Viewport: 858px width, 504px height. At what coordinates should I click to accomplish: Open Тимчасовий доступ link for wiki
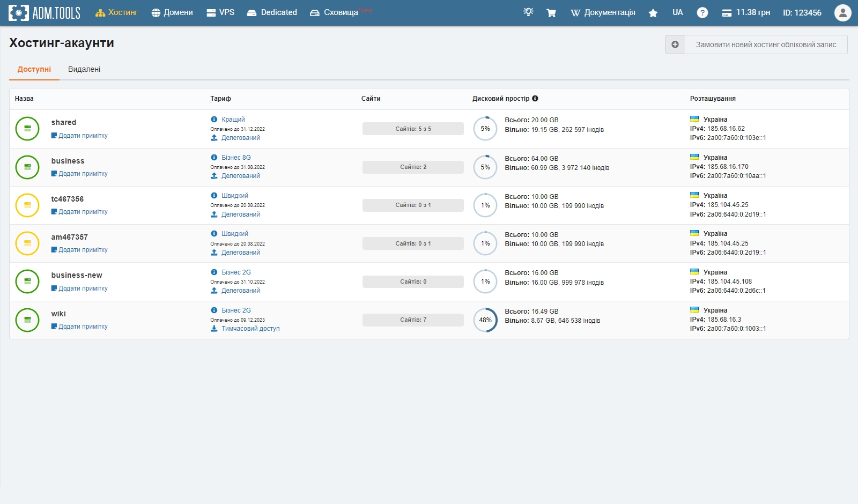pos(250,329)
